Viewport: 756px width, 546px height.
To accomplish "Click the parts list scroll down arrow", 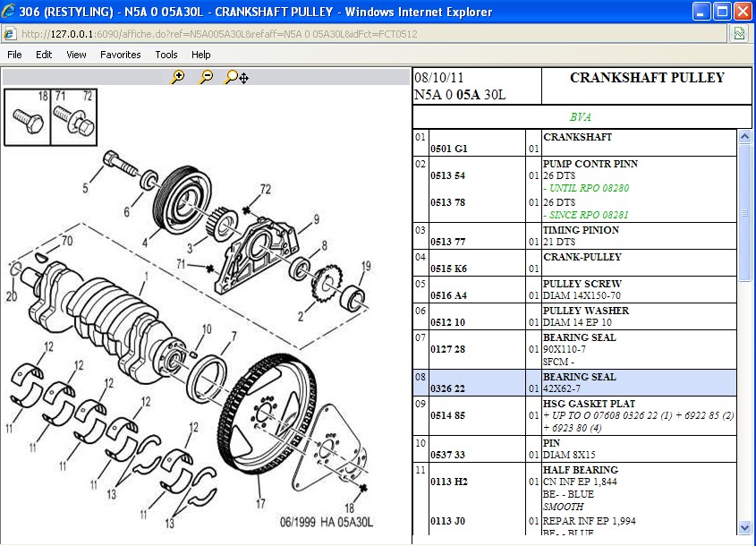I will (x=744, y=529).
